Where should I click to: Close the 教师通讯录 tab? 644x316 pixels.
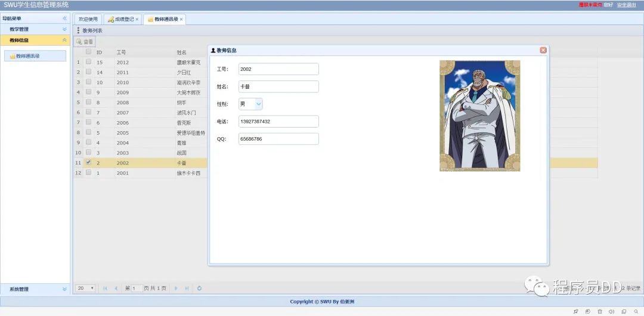181,19
